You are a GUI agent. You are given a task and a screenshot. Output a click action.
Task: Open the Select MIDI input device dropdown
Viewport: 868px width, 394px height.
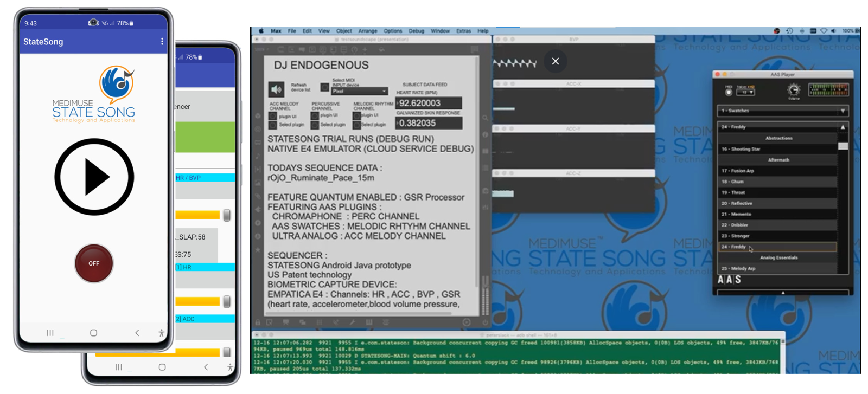[359, 91]
